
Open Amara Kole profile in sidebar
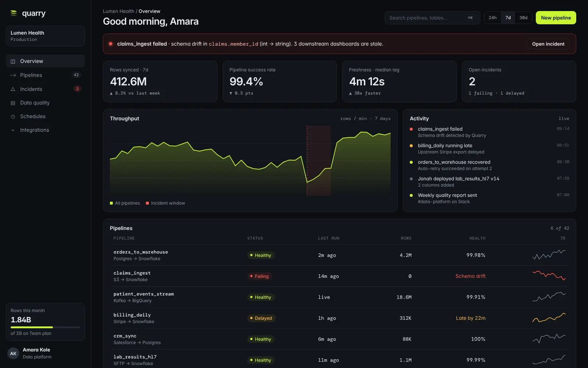click(45, 353)
